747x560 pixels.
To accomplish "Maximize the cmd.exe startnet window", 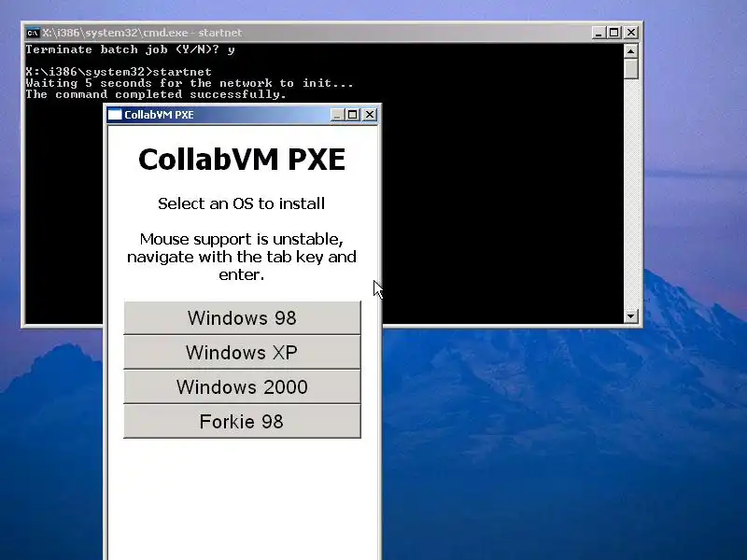I will [x=614, y=33].
